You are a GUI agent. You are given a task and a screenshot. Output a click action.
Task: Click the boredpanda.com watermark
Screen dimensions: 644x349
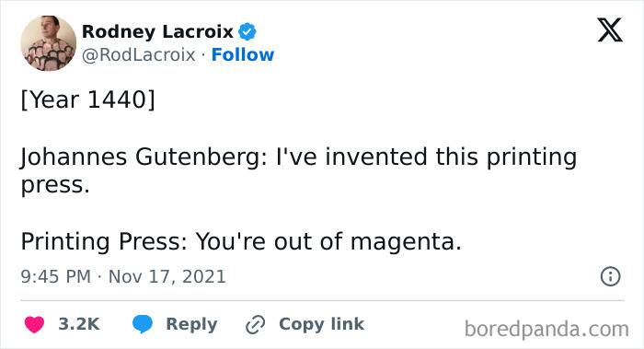(x=546, y=329)
